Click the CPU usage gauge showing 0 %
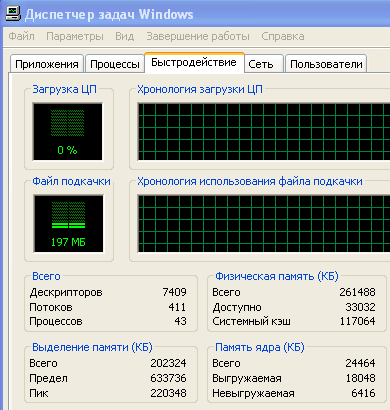Viewport: 390px width, 410px height. pyautogui.click(x=67, y=132)
